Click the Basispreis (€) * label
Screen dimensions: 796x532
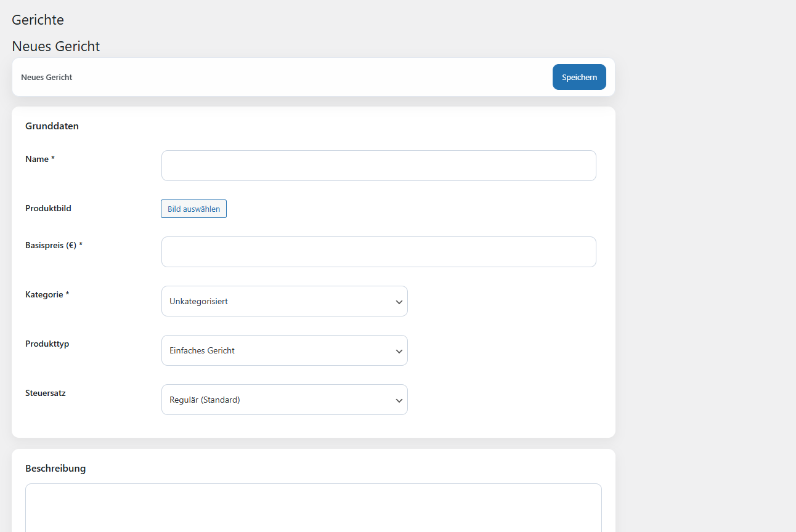click(54, 245)
